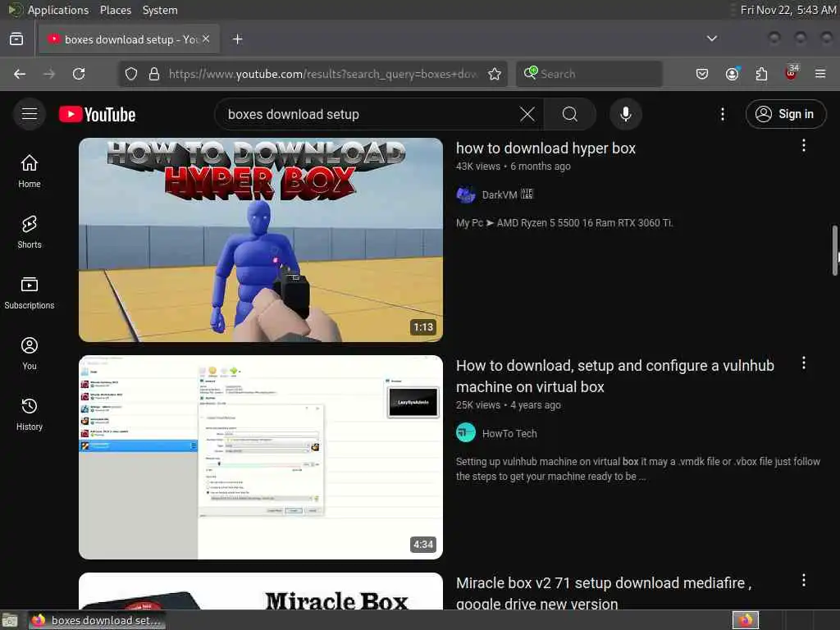
Task: Open the Applications menu
Action: [58, 10]
